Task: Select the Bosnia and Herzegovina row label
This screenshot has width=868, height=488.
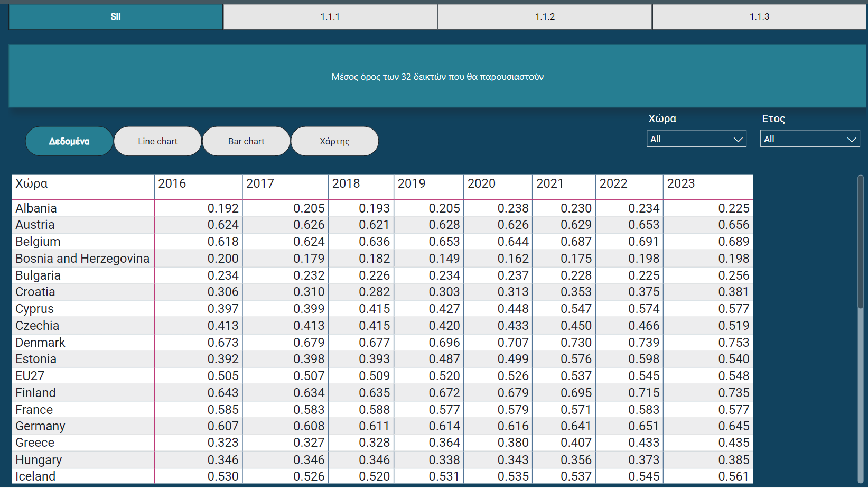Action: click(x=82, y=259)
